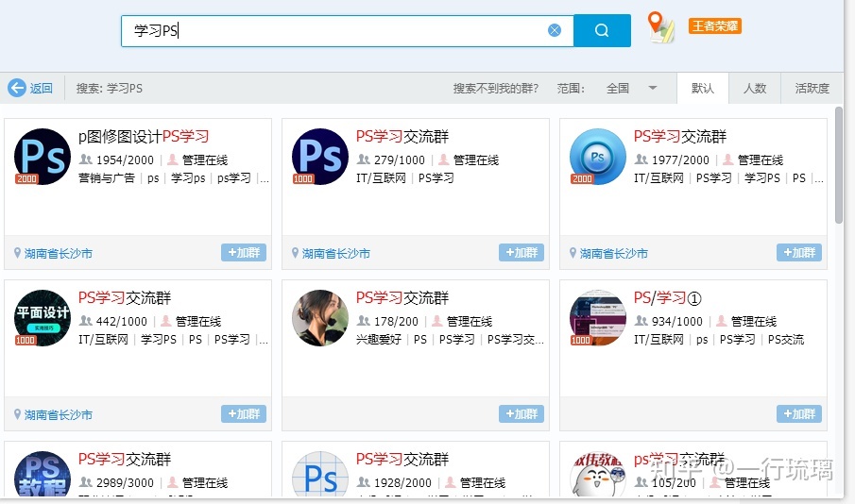Click the avatar of 279/1000 group
Image resolution: width=855 pixels, height=504 pixels.
coord(320,157)
